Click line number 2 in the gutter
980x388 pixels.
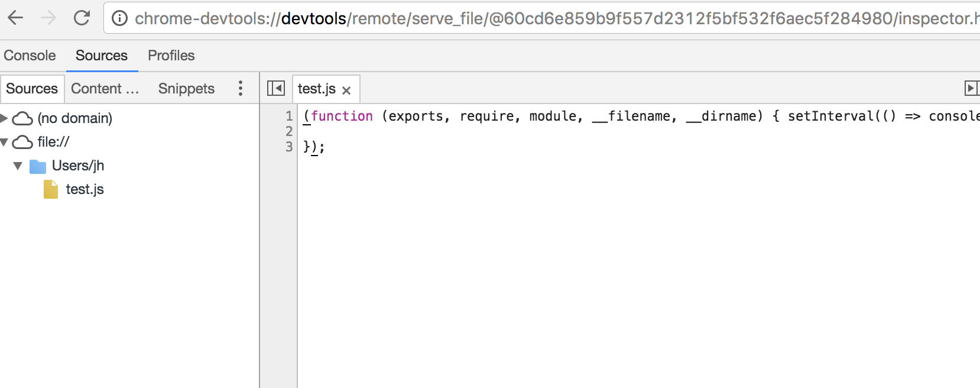(x=289, y=131)
